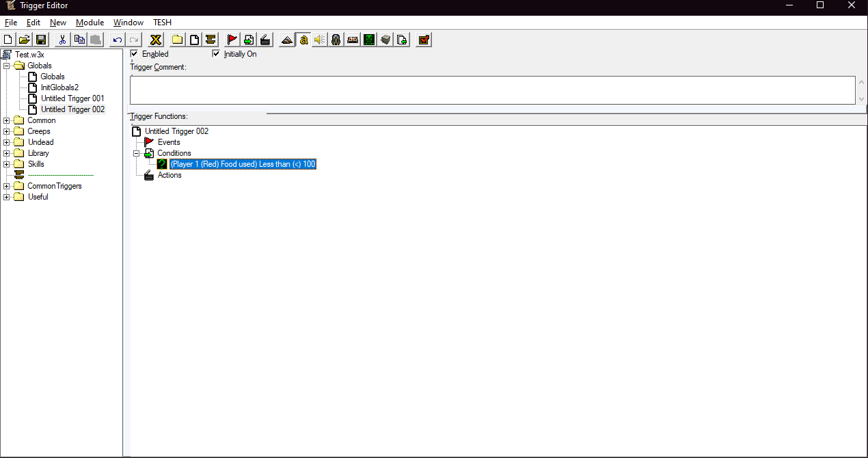Click the New map toolbar icon
Screen dimensions: 868x458
tap(8, 40)
